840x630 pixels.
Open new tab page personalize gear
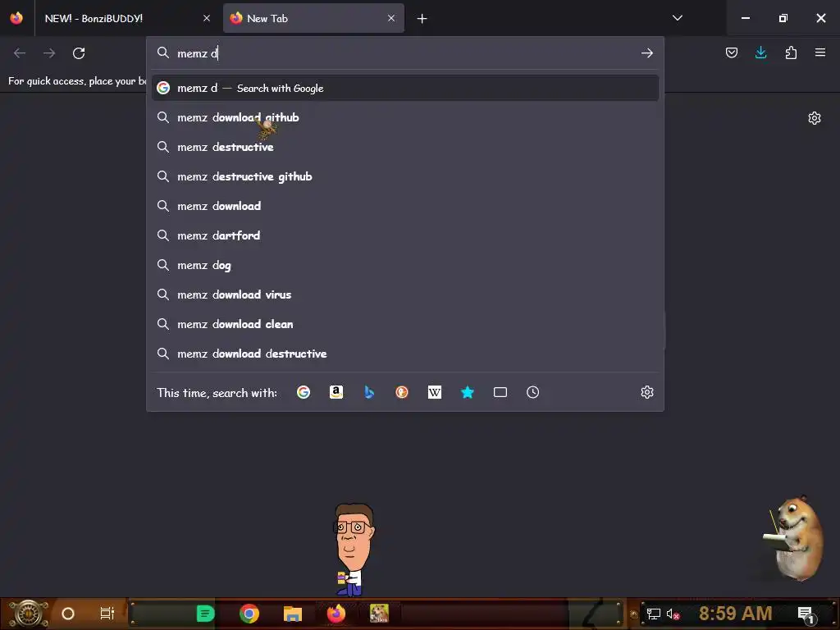click(815, 118)
